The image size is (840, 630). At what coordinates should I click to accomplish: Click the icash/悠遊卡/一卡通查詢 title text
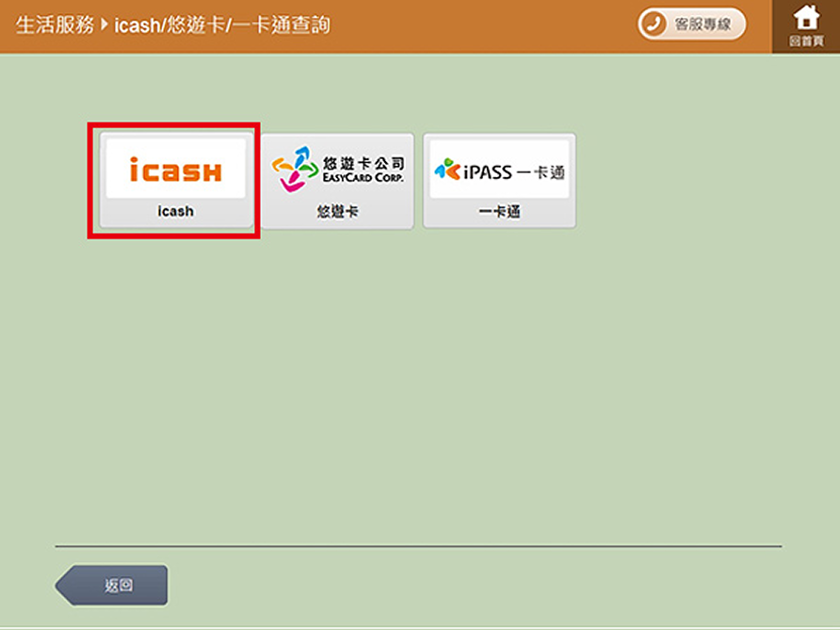click(222, 24)
